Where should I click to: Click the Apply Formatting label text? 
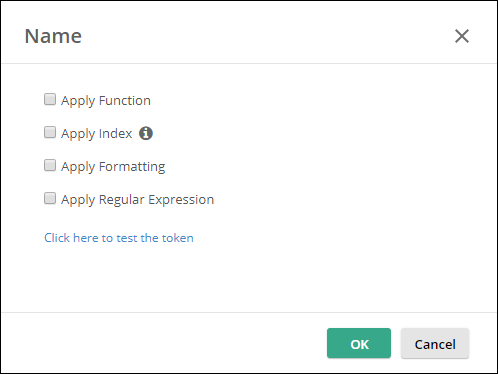(113, 167)
